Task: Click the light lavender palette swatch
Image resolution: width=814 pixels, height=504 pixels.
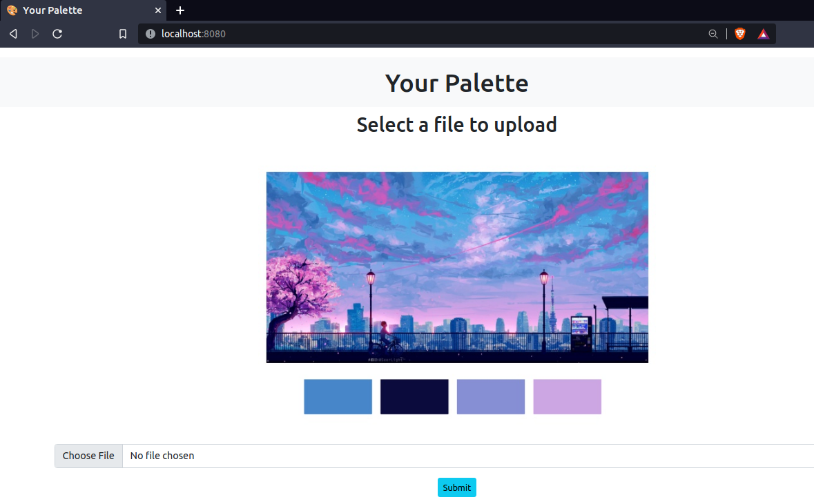Action: [x=567, y=397]
